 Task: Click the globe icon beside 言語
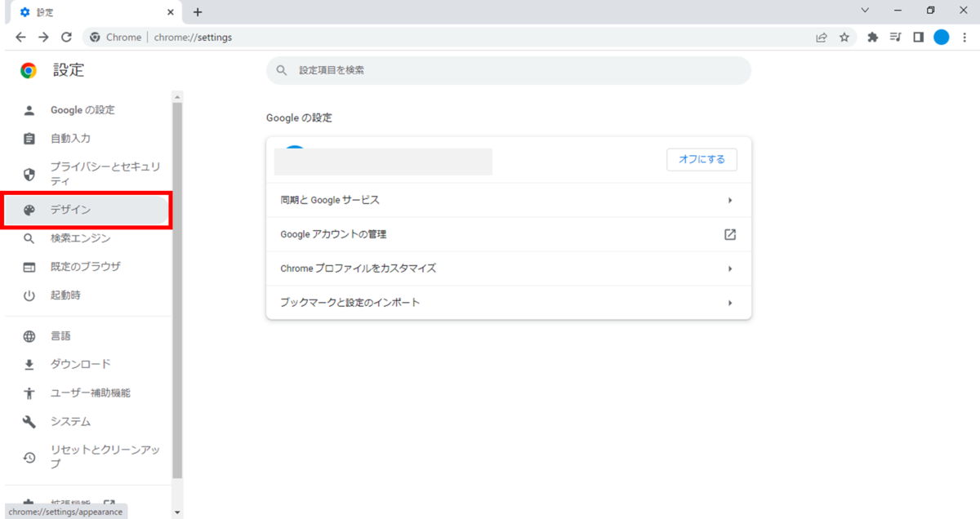coord(29,336)
